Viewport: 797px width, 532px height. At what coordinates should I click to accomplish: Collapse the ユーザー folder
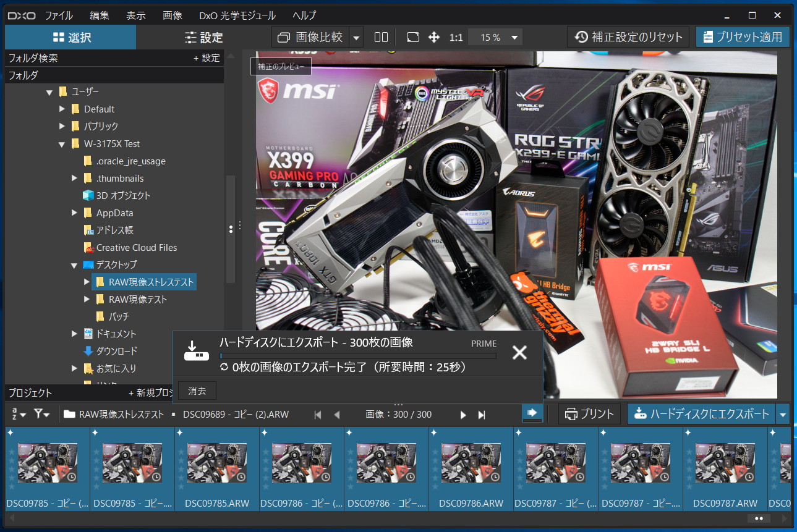tap(49, 92)
